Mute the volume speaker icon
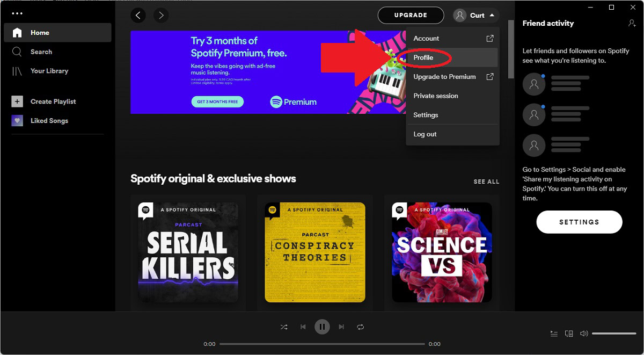This screenshot has width=644, height=355. [x=584, y=334]
